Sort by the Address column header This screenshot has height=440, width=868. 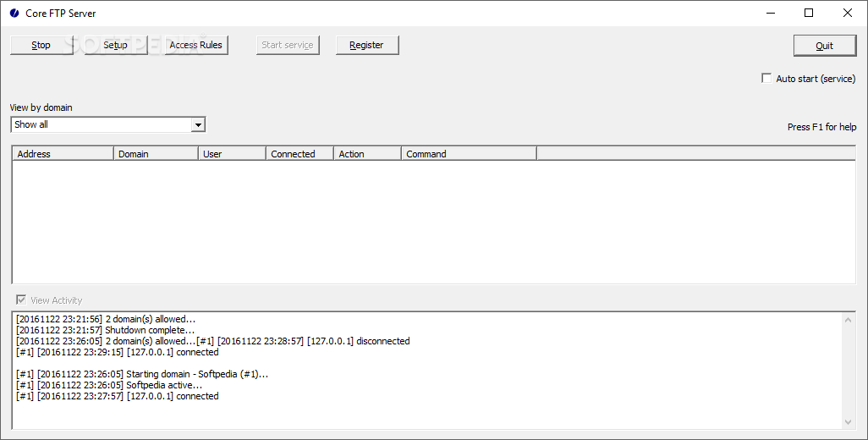63,154
